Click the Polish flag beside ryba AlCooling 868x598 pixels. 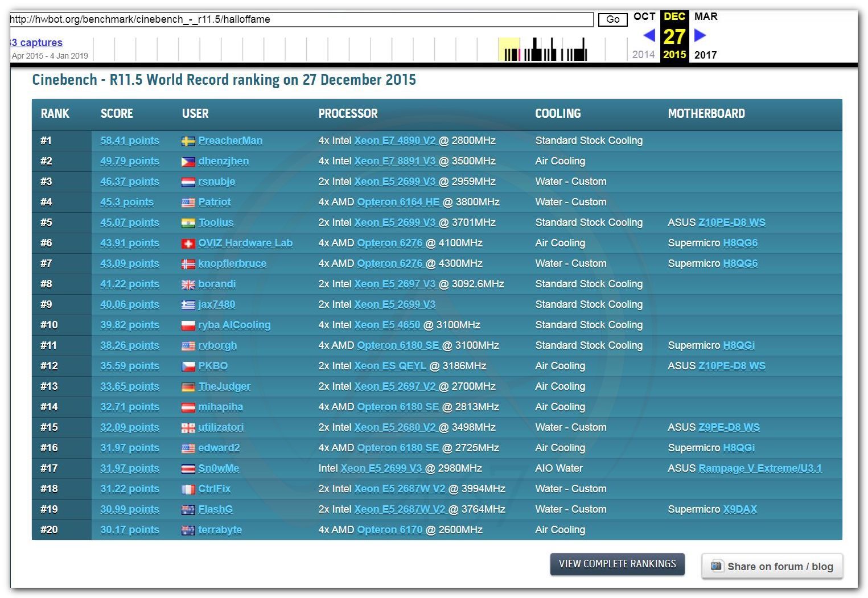point(188,325)
